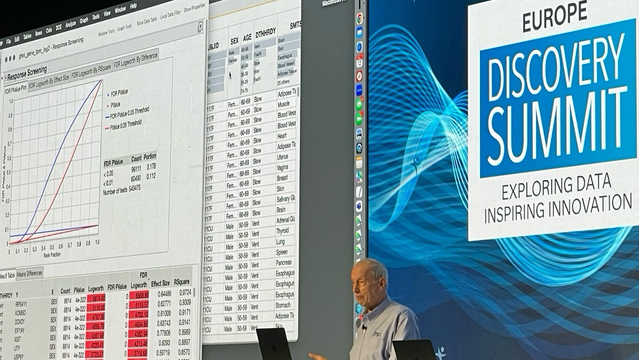The image size is (639, 360).
Task: Click the Effect Size column header
Action: [x=161, y=283]
